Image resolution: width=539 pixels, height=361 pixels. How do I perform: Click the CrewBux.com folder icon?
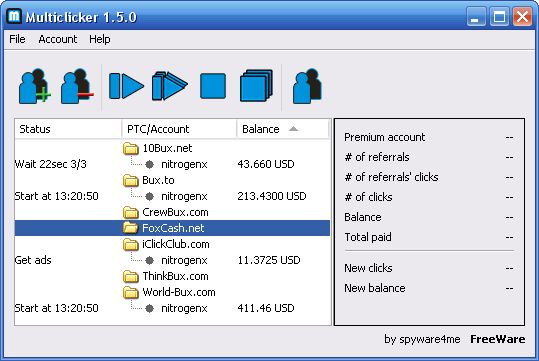point(131,212)
